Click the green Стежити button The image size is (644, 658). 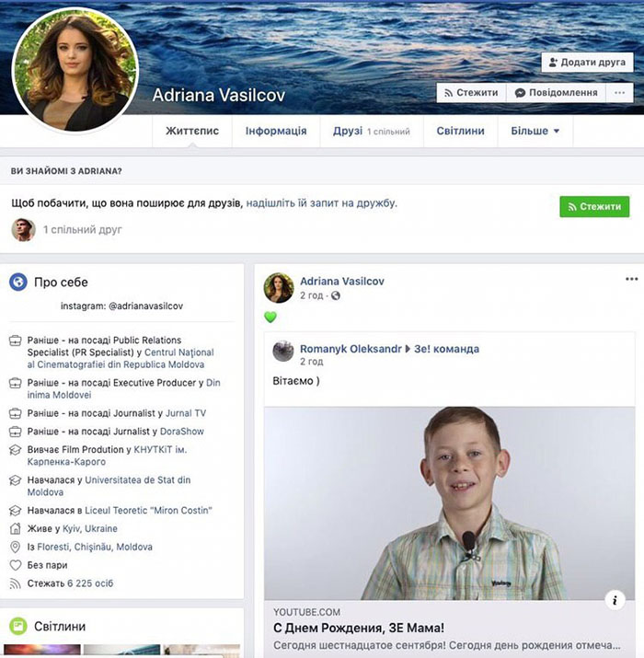594,206
